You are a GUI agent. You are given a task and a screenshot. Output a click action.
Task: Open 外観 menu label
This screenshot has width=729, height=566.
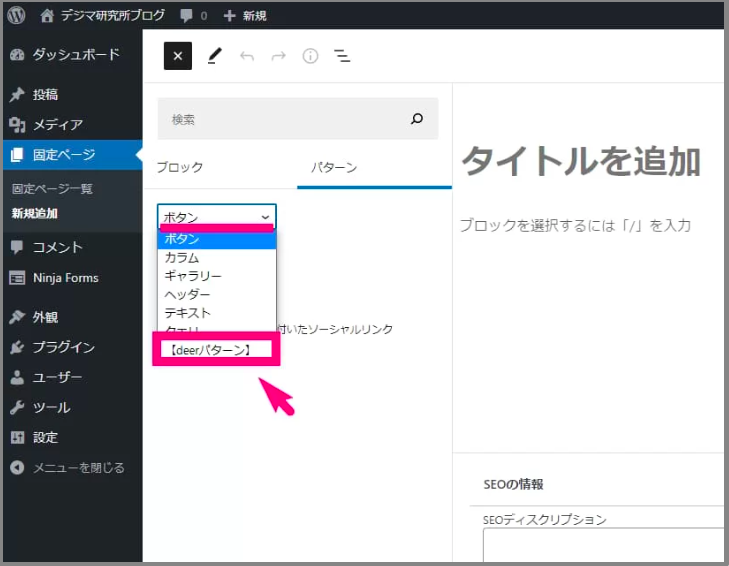(45, 317)
